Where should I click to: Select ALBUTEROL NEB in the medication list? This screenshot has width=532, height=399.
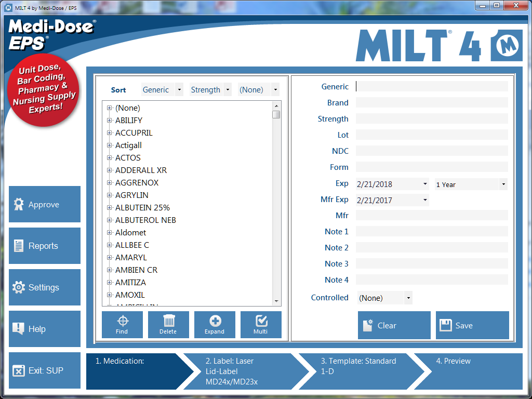[x=145, y=220]
